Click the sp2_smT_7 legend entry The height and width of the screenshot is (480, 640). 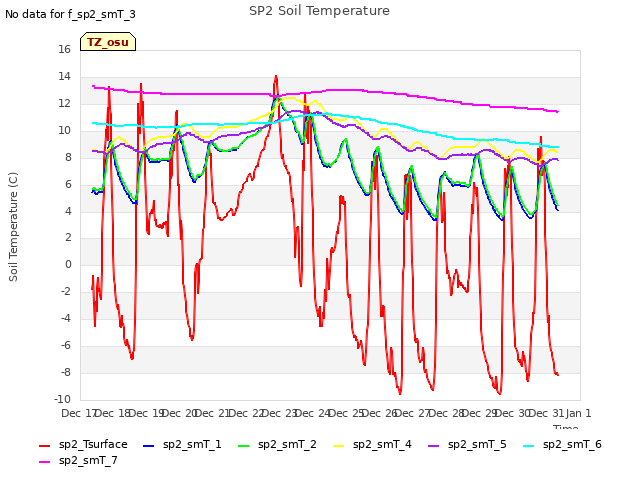pos(78,460)
